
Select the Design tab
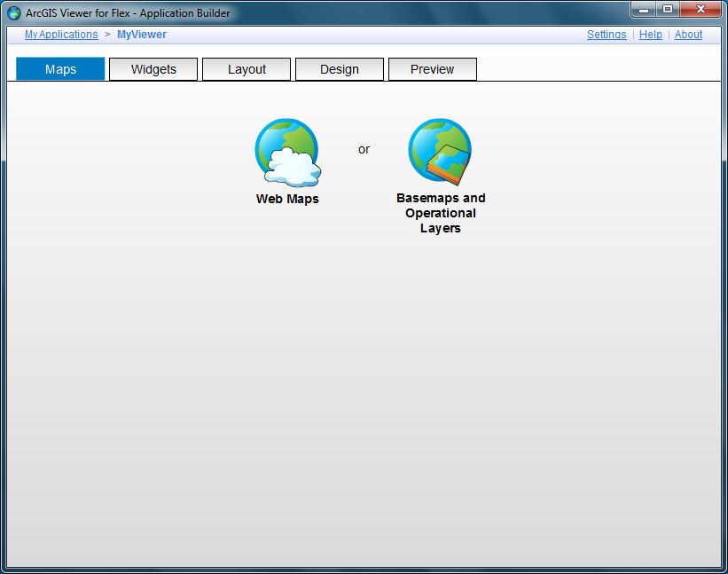point(340,69)
